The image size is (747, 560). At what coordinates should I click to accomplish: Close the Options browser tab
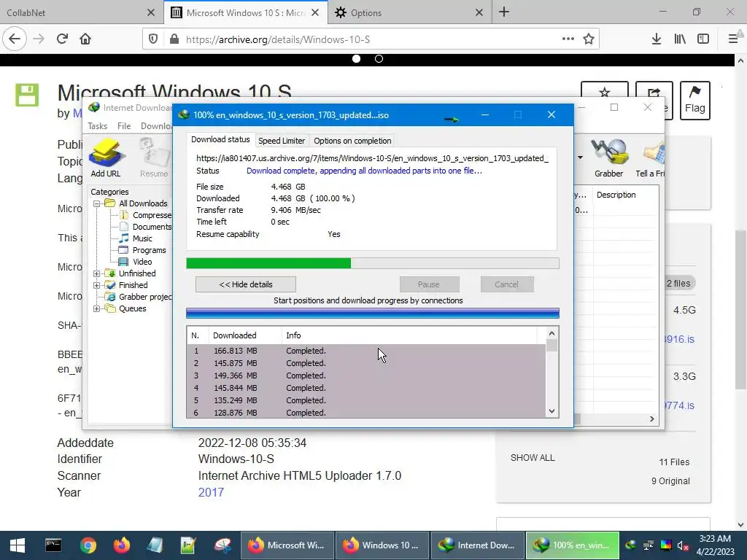point(479,13)
